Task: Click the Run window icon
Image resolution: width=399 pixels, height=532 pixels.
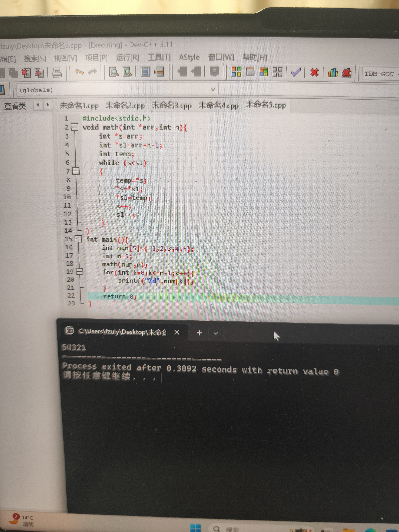Action: pyautogui.click(x=250, y=72)
